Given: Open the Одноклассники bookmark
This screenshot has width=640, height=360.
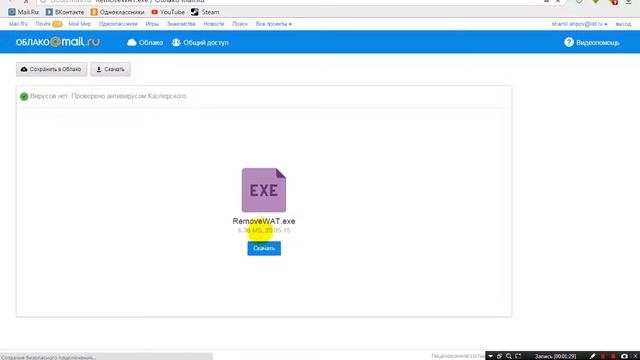Looking at the screenshot, I should click(x=118, y=12).
